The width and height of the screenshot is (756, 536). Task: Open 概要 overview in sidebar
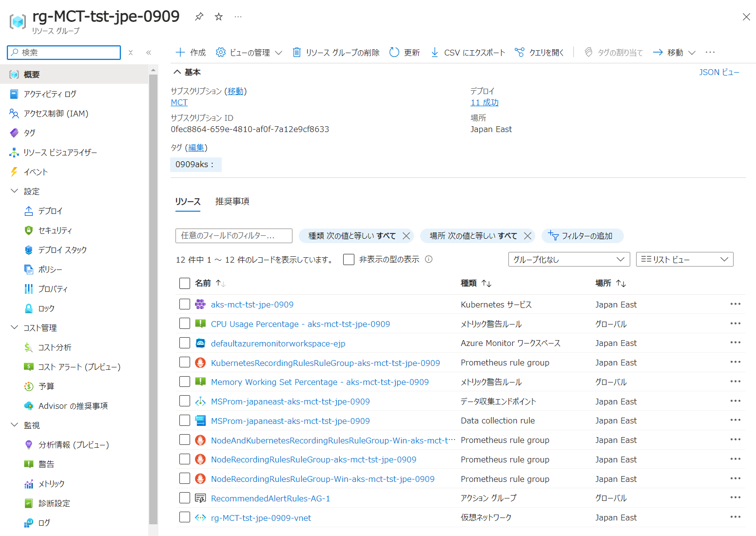pyautogui.click(x=74, y=74)
